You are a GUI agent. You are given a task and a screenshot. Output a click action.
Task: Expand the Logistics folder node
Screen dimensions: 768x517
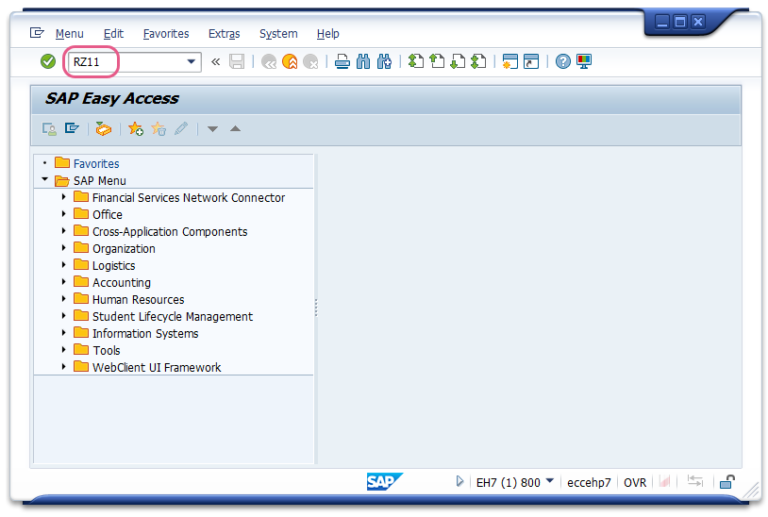point(64,265)
